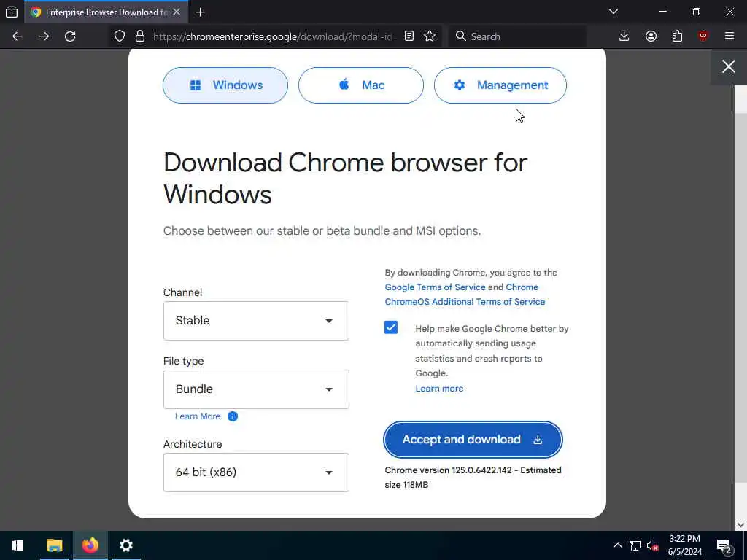Switch to the Management tab

pos(500,85)
